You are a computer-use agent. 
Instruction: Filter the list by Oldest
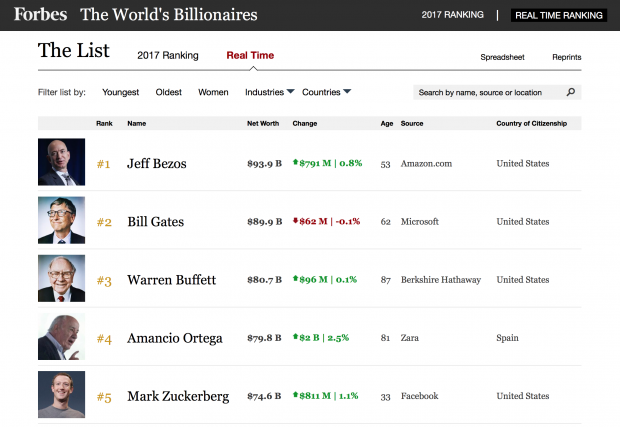[169, 92]
